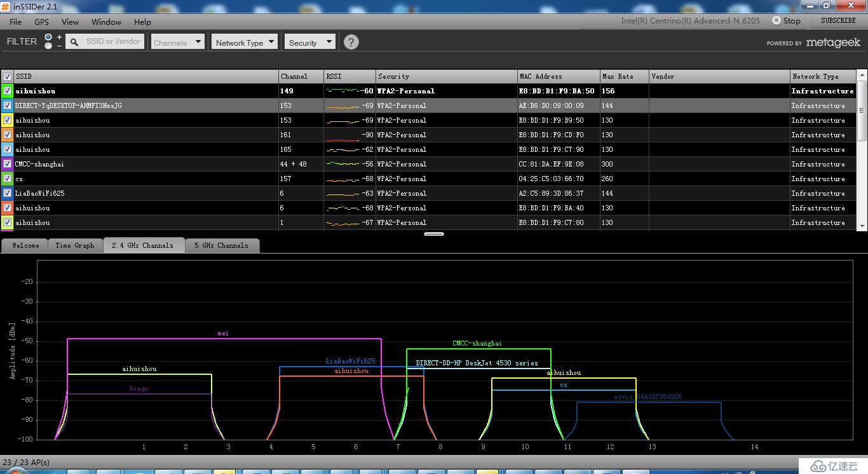Open the Channels filter dropdown
The image size is (868, 474).
click(177, 42)
